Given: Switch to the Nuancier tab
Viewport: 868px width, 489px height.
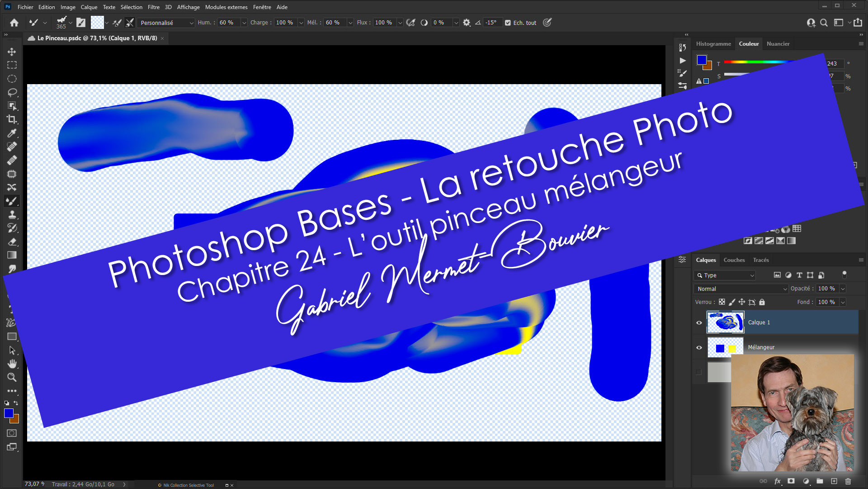Looking at the screenshot, I should point(778,44).
